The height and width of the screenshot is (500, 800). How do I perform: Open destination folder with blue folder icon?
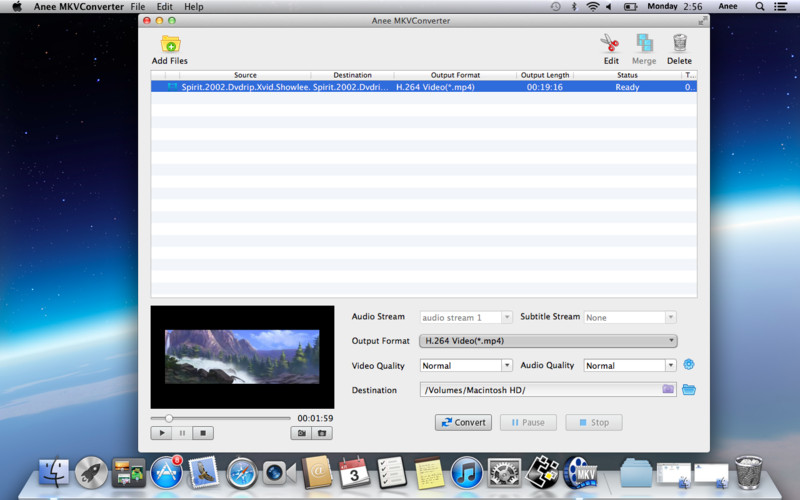(x=689, y=389)
